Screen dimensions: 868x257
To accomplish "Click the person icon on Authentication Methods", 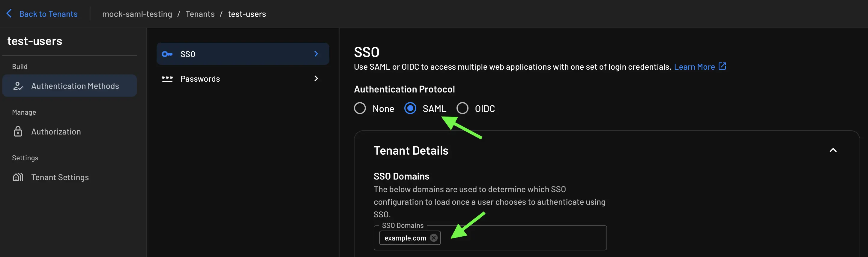I will point(19,86).
